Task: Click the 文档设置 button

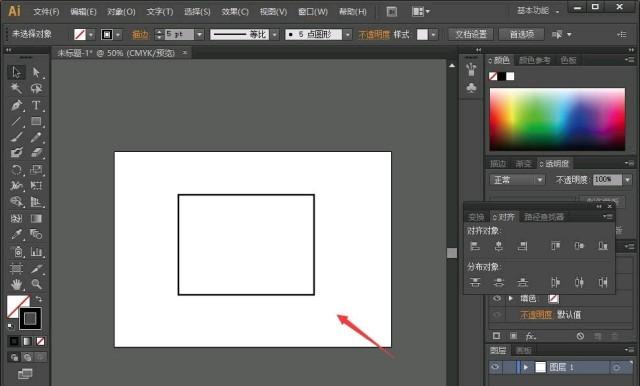Action: (471, 34)
